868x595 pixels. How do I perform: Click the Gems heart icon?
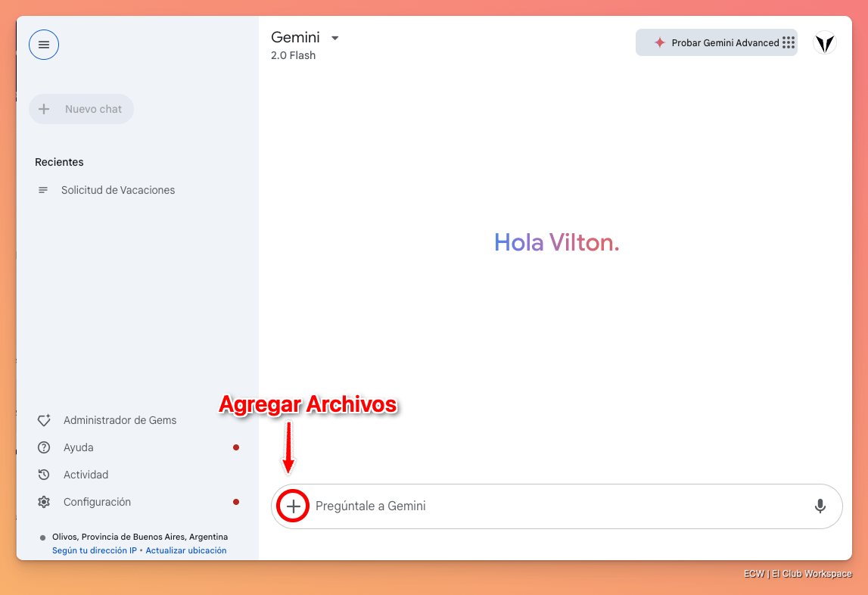point(44,420)
